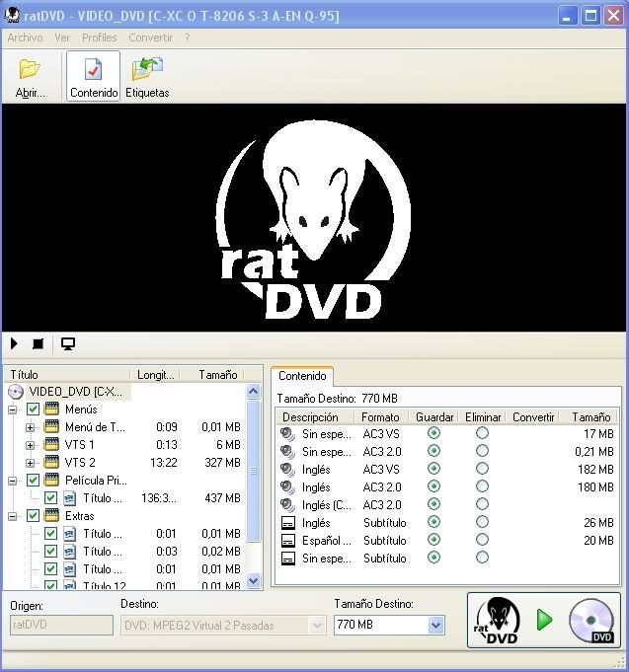Screen dimensions: 629x672
Task: Click title list scroll-up arrow
Action: click(254, 392)
